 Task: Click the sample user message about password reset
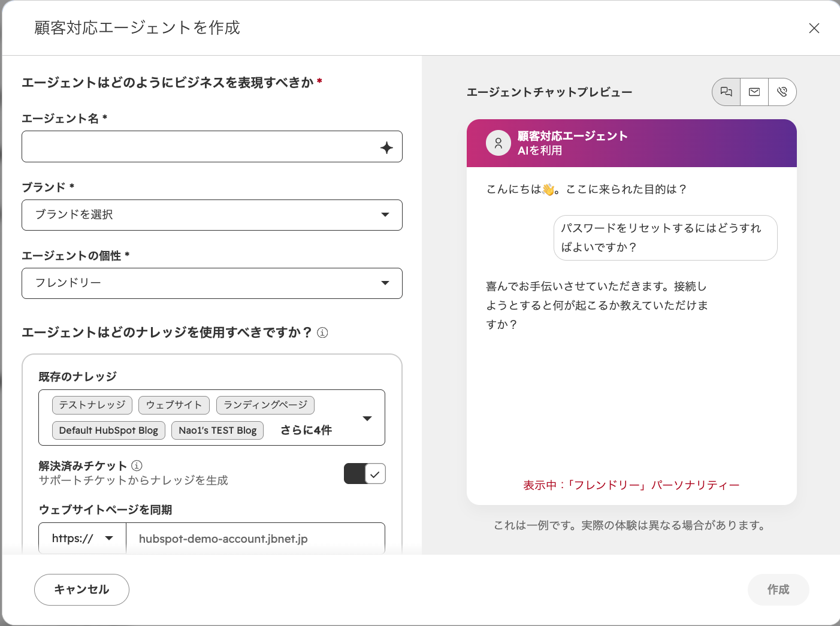click(x=665, y=238)
